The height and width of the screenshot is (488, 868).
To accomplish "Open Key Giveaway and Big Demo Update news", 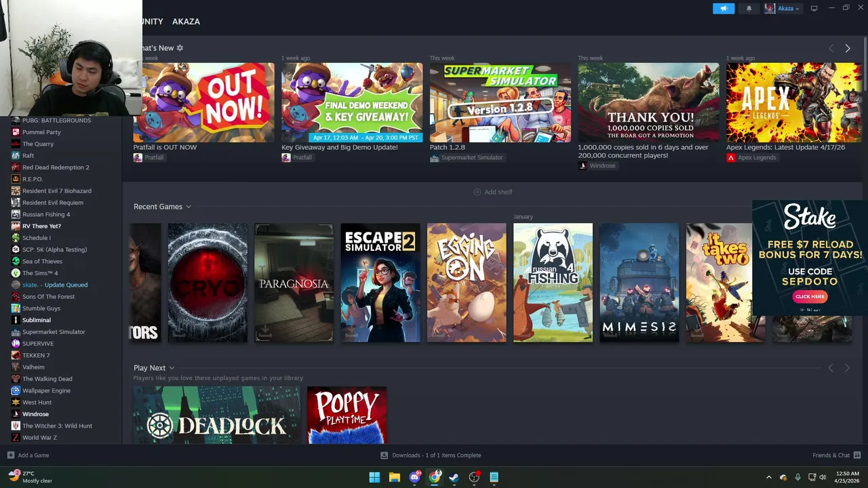I will tap(352, 102).
